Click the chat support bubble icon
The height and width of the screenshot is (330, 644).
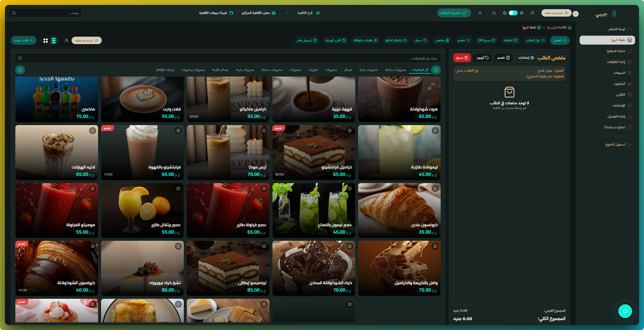coord(625,311)
